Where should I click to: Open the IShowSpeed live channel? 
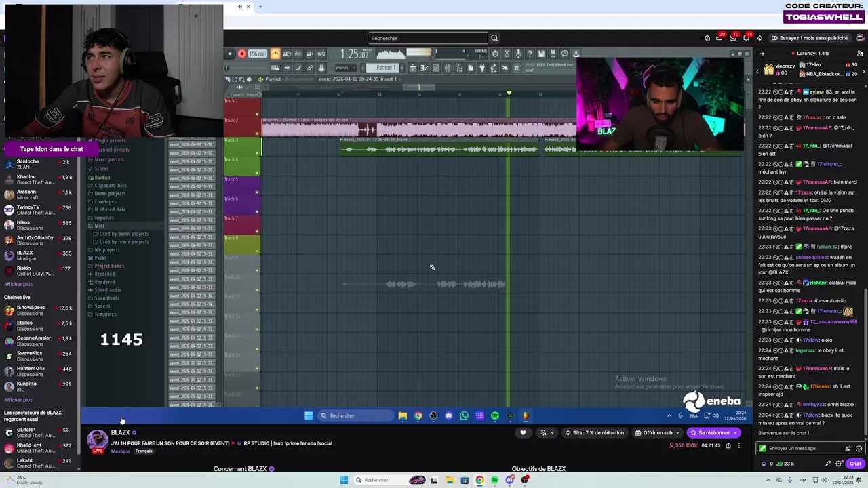(x=41, y=310)
